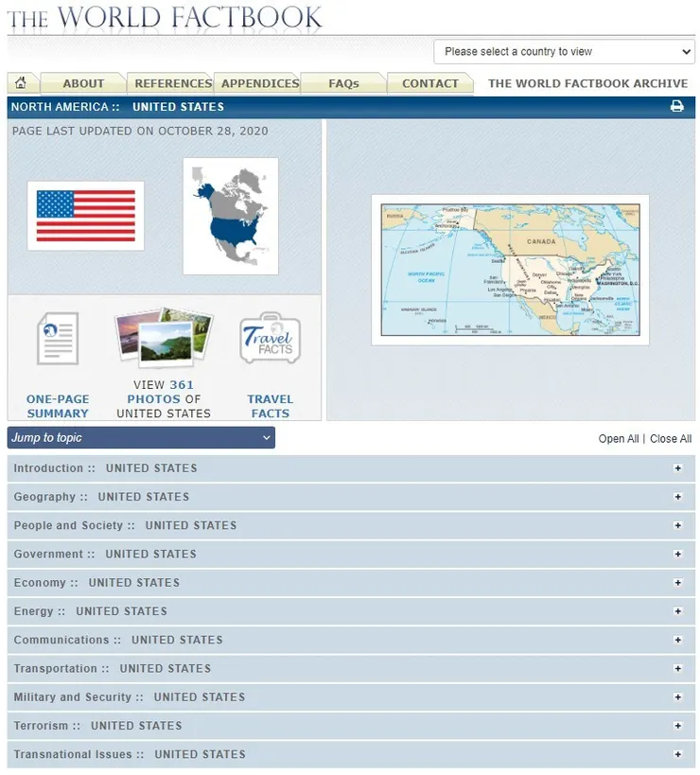700x775 pixels.
Task: Open the Travel Facts suitcase icon
Action: pos(271,338)
